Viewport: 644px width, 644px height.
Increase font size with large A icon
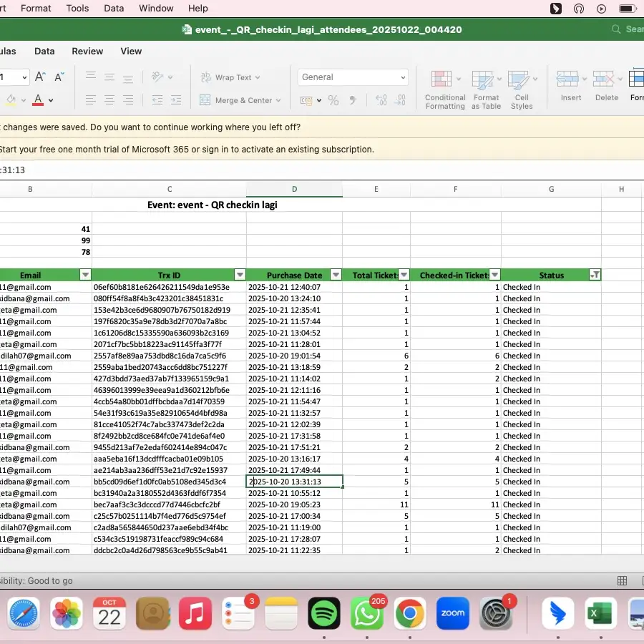coord(40,77)
